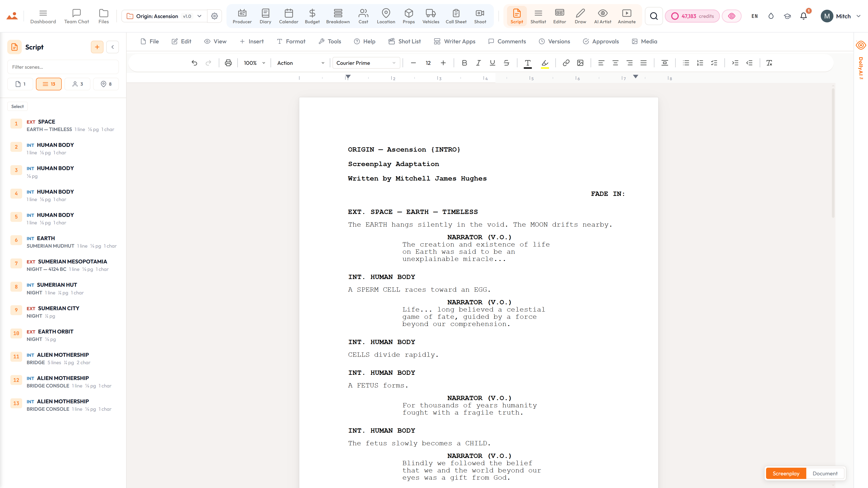Clear text formatting
The image size is (868, 488).
pyautogui.click(x=769, y=63)
